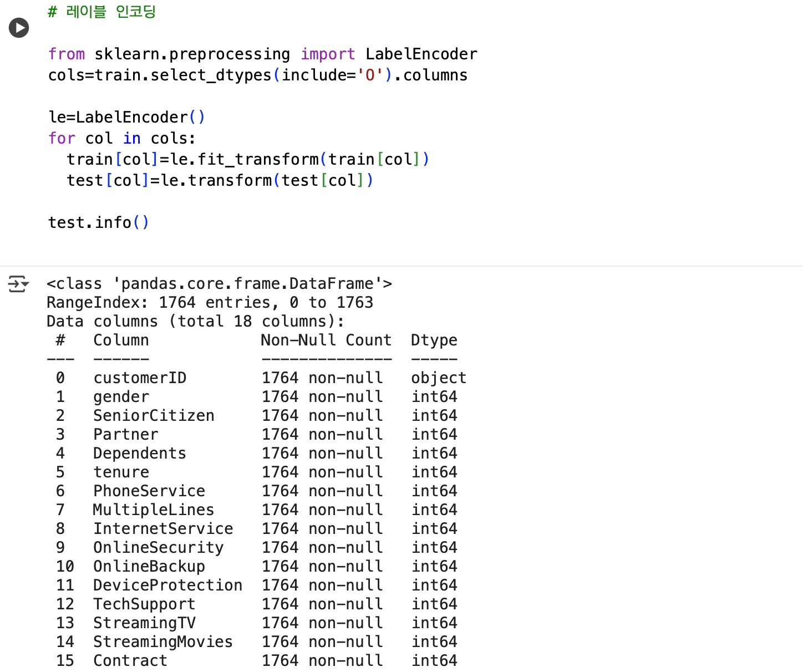Click the Korean comment '# 레이블 인코딩'

tap(102, 12)
